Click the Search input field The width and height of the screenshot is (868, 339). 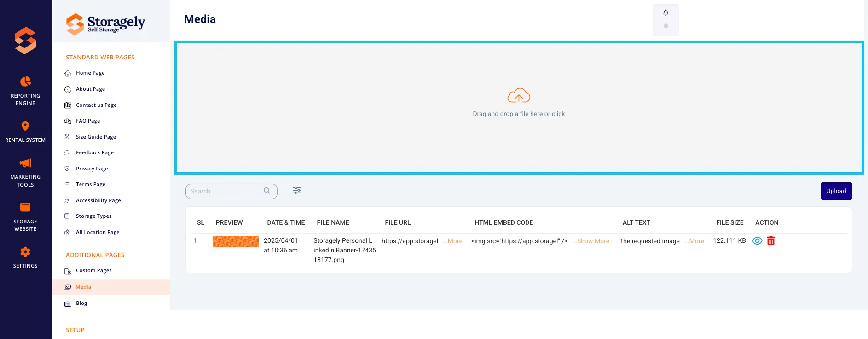point(231,191)
